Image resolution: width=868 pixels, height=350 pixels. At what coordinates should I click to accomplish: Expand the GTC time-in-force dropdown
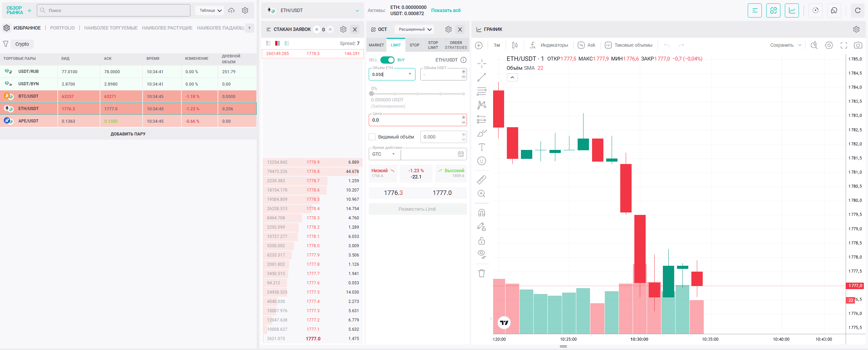(384, 154)
